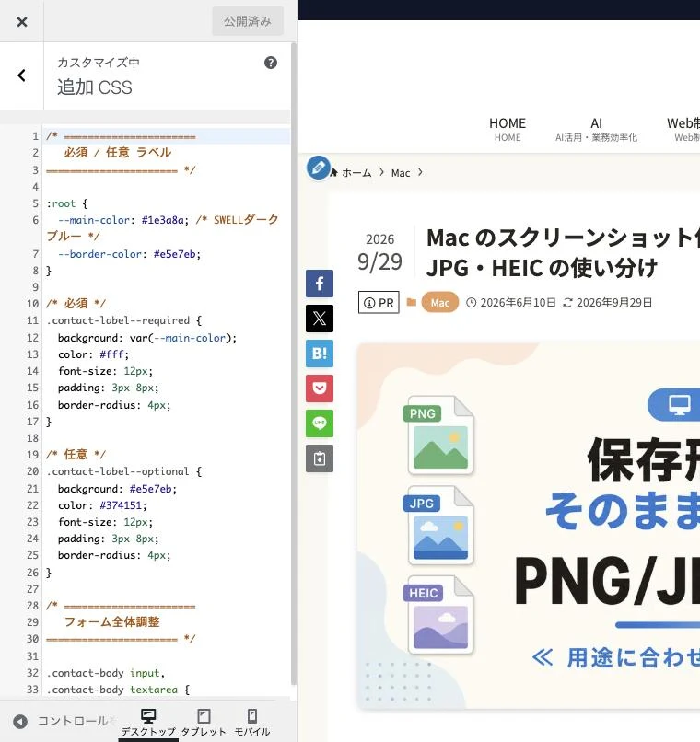Screen dimensions: 700x742
Task: Switch preview to タブレット view
Action: pyautogui.click(x=204, y=722)
